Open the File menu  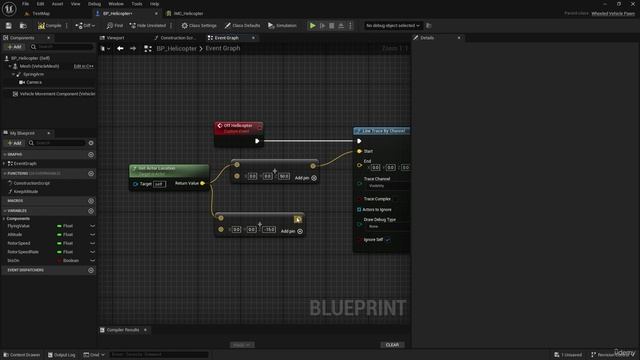tap(25, 4)
